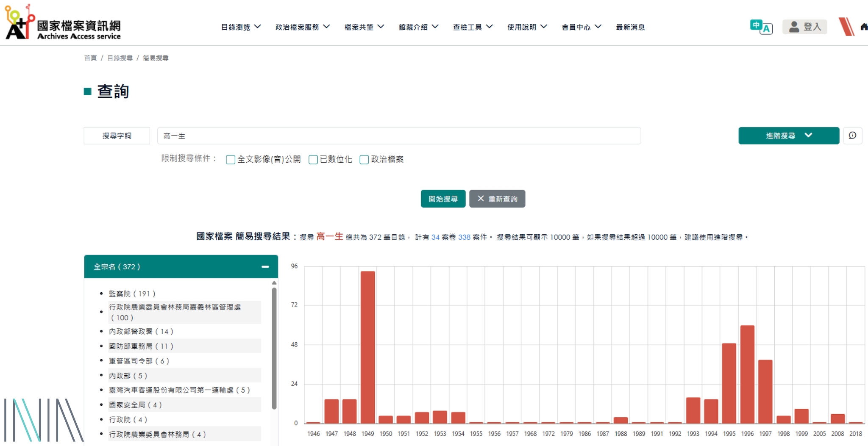The width and height of the screenshot is (868, 446).
Task: Click the info hint icon beside 進階搜尋
Action: (852, 136)
